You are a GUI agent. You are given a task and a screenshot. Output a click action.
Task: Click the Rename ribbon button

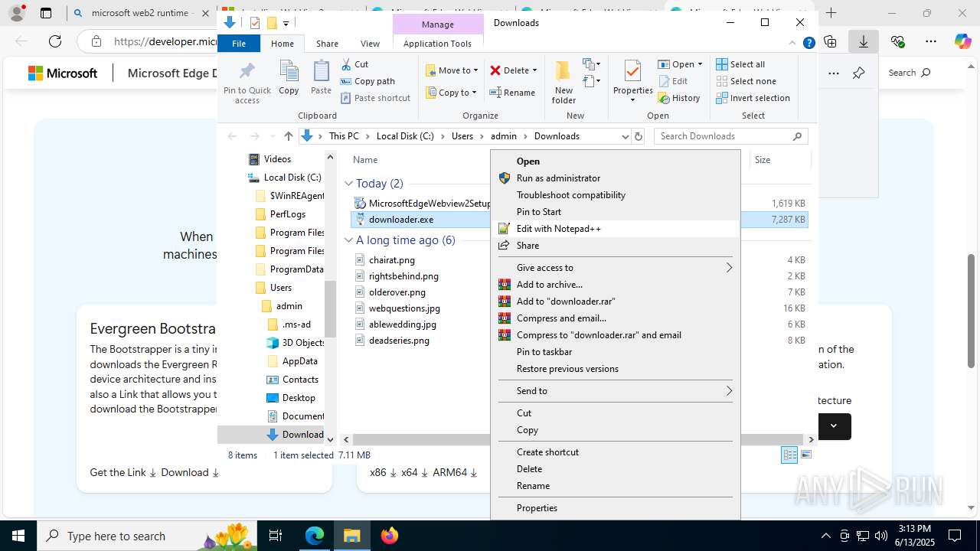pos(512,93)
